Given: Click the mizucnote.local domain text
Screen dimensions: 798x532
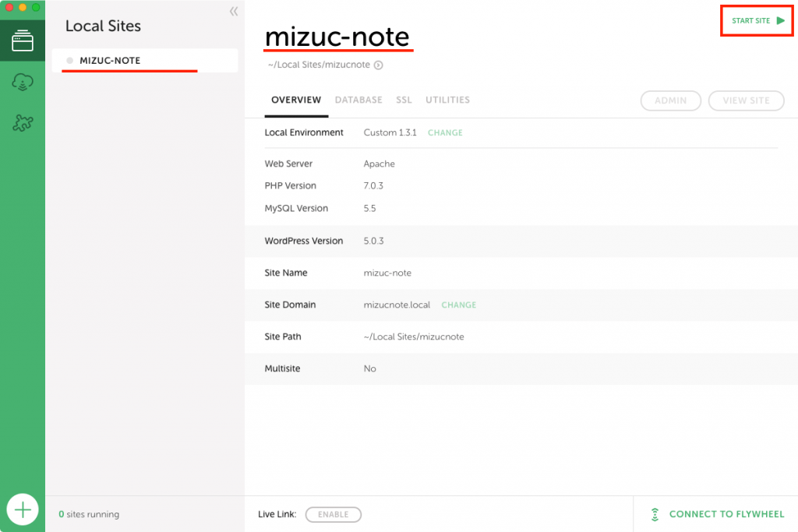Looking at the screenshot, I should [x=397, y=305].
